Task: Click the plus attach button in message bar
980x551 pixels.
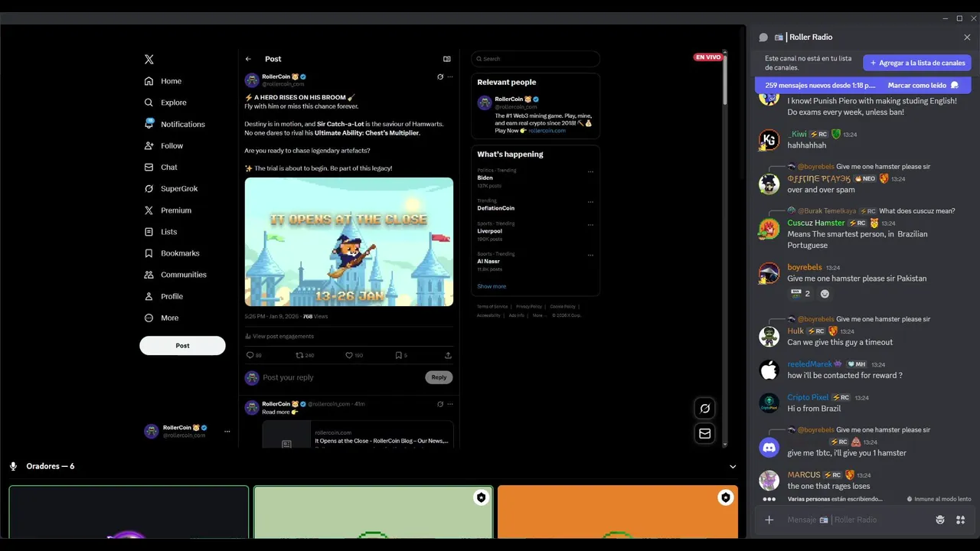Action: point(769,520)
